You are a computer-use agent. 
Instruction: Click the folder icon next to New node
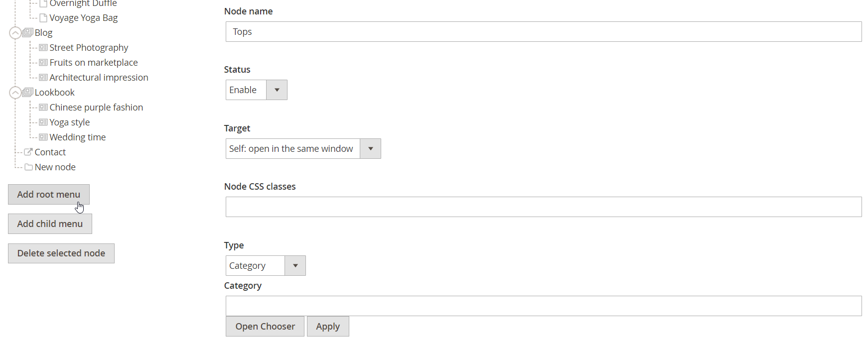pos(28,167)
